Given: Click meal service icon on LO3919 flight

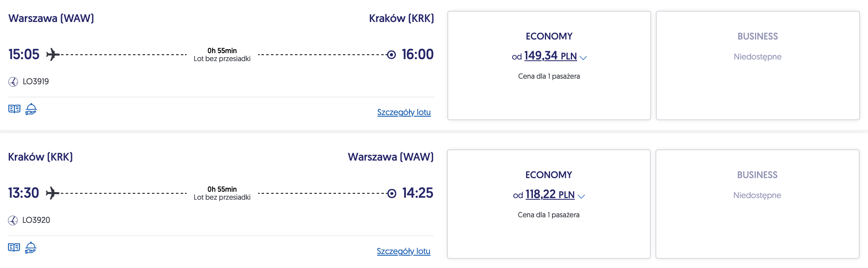Looking at the screenshot, I should click(31, 109).
